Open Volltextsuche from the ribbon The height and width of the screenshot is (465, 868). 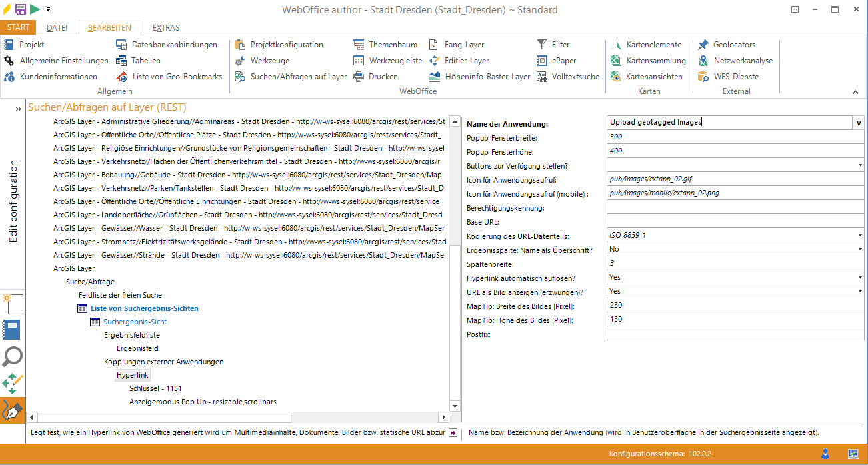tap(575, 77)
